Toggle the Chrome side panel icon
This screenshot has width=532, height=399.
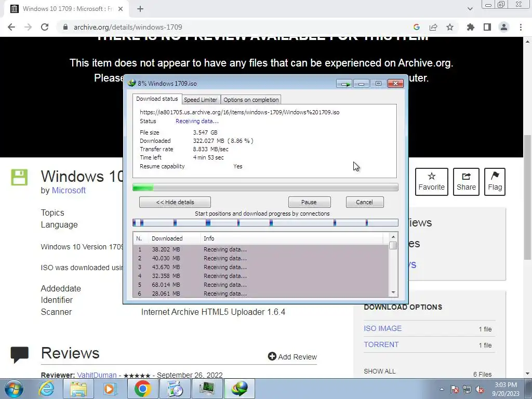[x=487, y=27]
